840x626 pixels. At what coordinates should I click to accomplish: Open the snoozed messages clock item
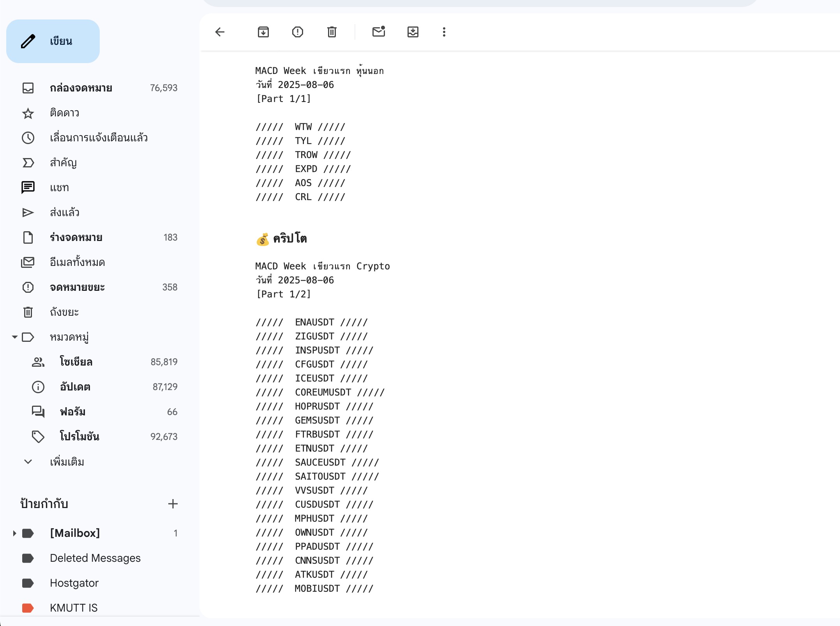coord(99,138)
